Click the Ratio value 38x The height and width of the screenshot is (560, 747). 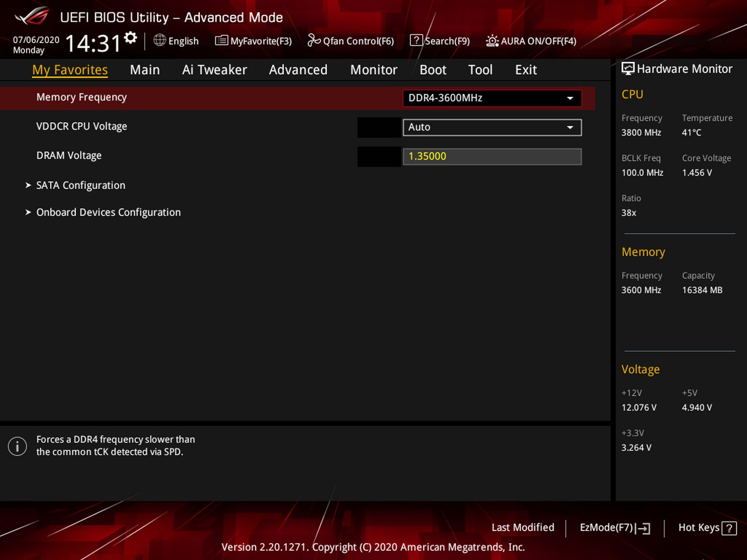tap(629, 213)
